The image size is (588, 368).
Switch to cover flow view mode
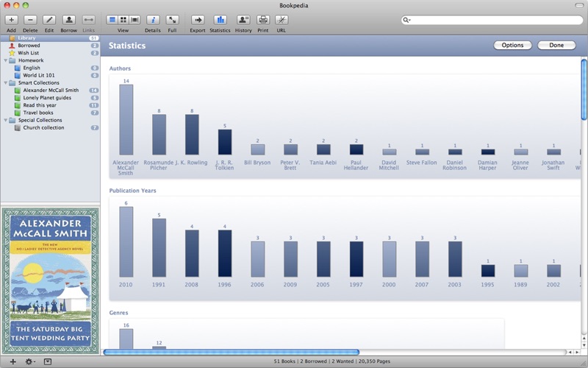pyautogui.click(x=135, y=20)
